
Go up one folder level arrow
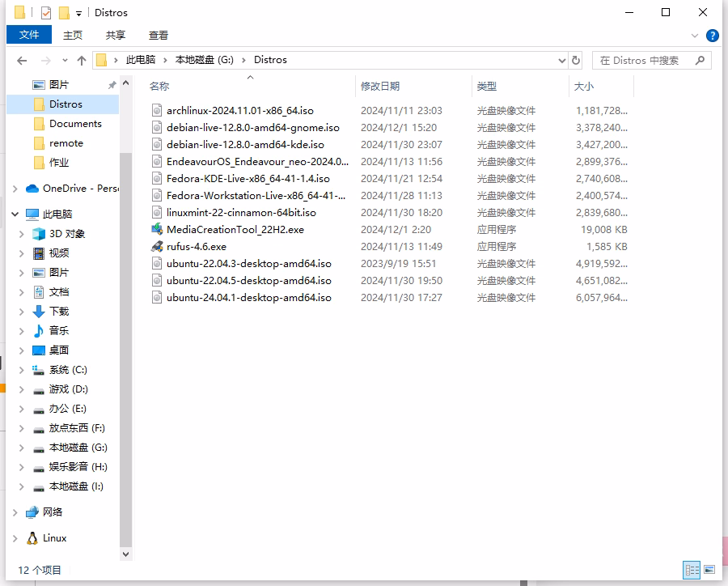(x=82, y=61)
